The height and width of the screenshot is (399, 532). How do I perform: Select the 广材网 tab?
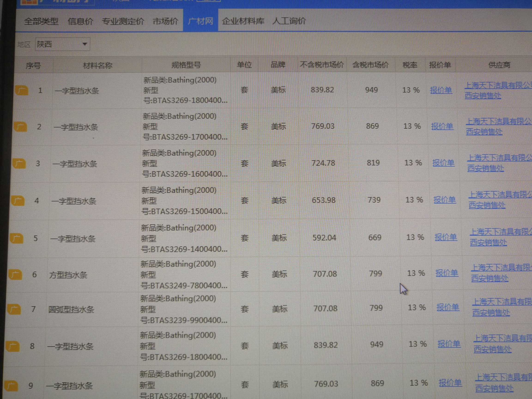(201, 21)
